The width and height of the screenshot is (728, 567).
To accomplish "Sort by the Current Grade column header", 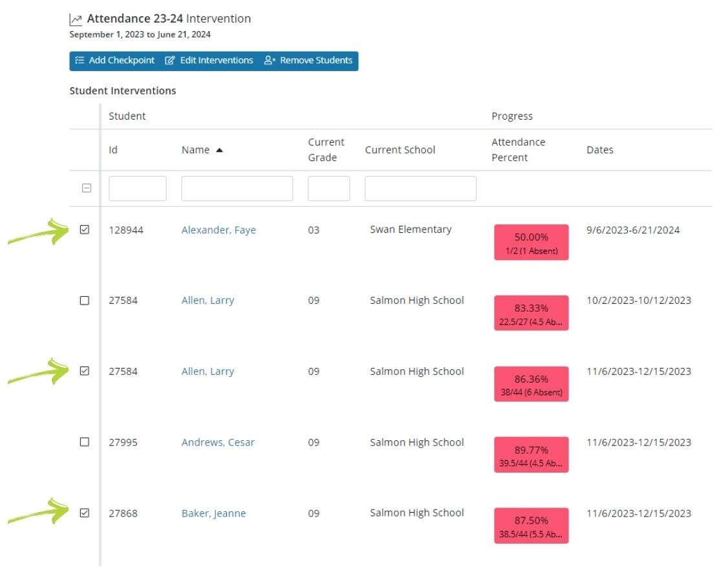I will point(326,150).
